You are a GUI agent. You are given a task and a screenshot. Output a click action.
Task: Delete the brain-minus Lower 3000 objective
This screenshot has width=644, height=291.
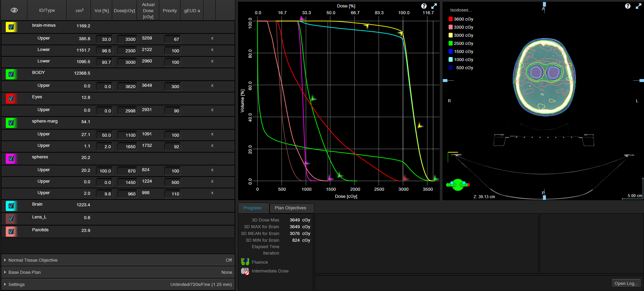coord(212,61)
